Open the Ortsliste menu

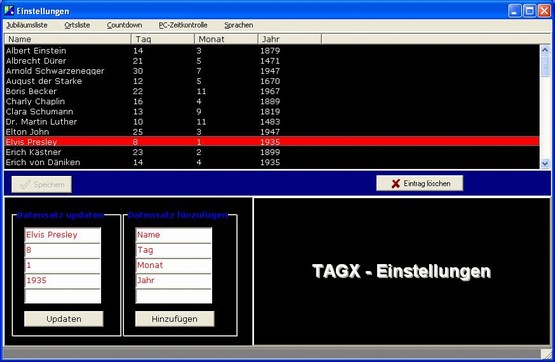(77, 25)
